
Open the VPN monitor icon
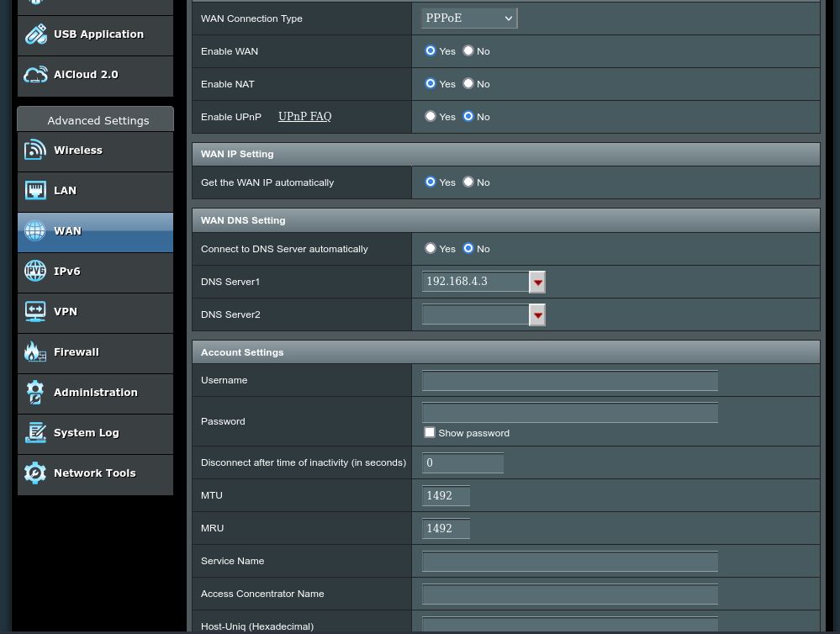click(35, 312)
